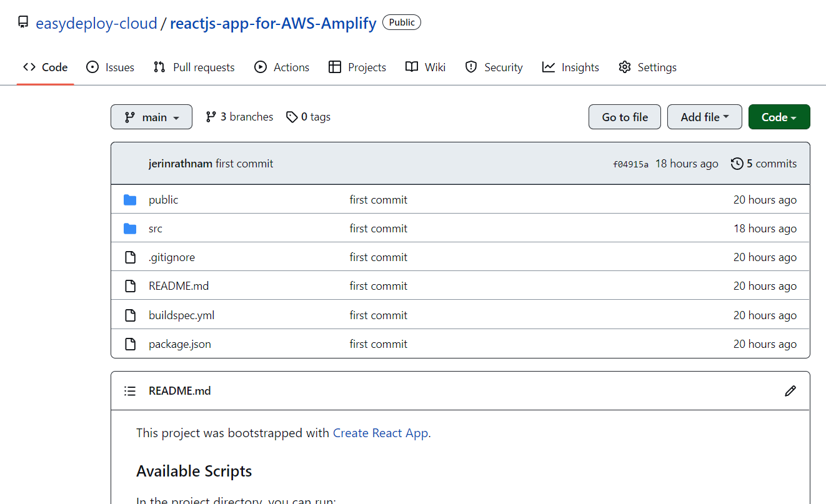This screenshot has width=826, height=504.
Task: Switch to Pull requests tab
Action: coord(194,67)
